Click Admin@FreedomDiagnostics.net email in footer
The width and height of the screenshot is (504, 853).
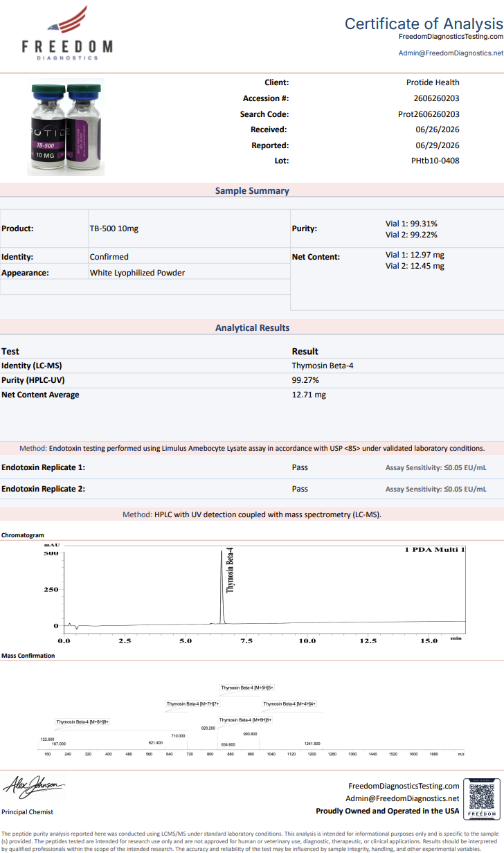[x=402, y=798]
